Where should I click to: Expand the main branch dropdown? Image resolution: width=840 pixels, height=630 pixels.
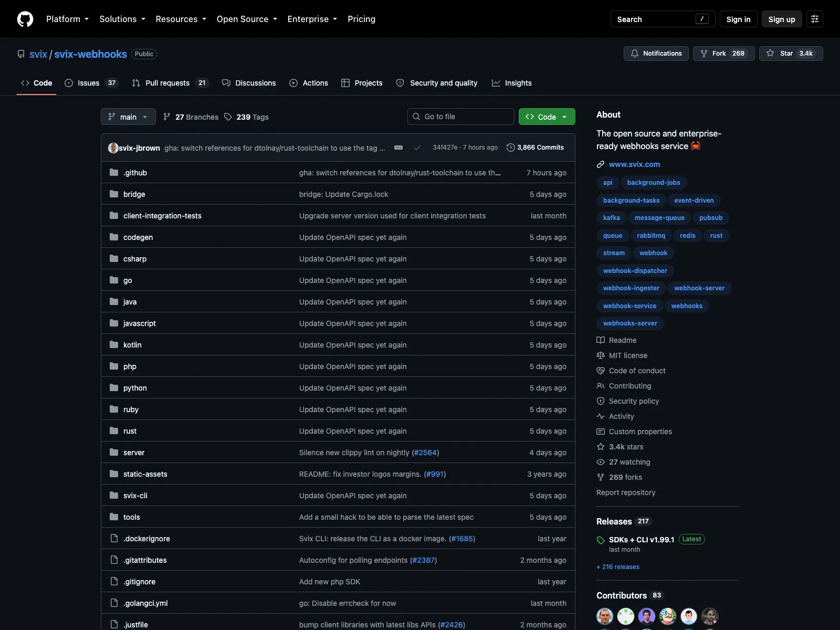(128, 117)
